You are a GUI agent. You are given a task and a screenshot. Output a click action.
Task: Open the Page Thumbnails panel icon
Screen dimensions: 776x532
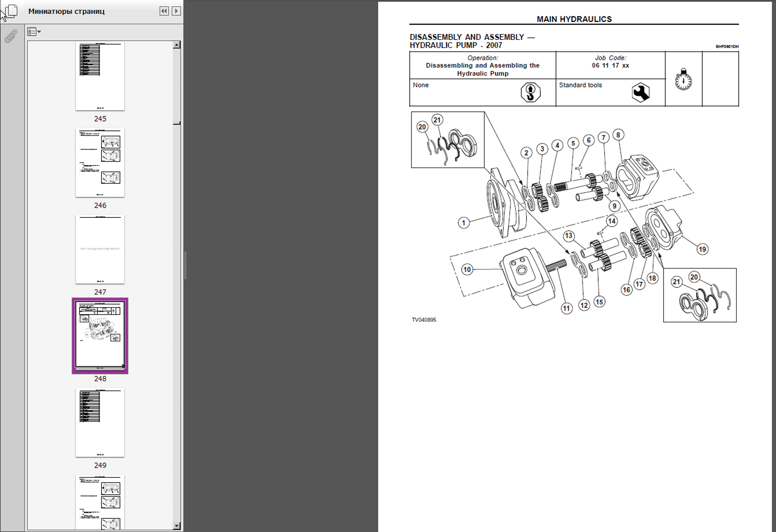tap(12, 11)
